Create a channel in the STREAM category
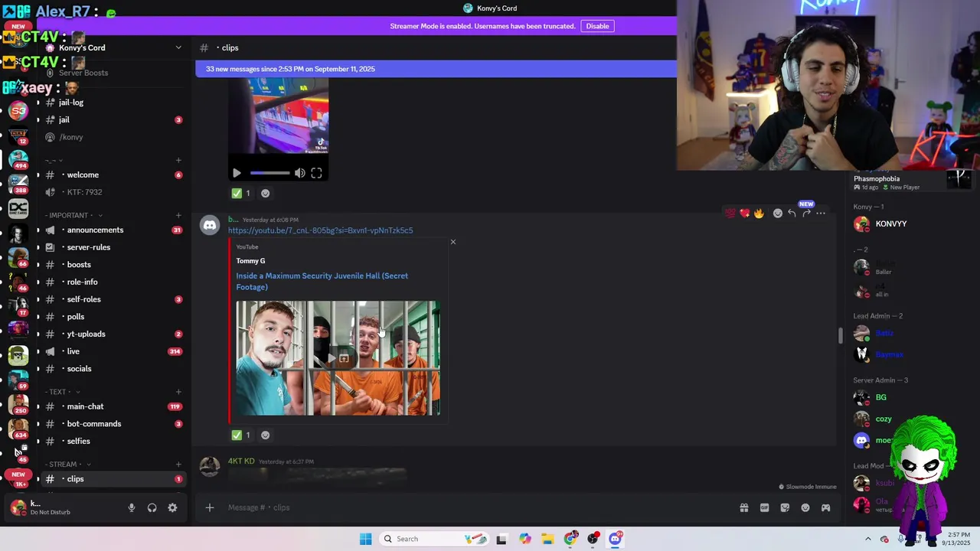980x551 pixels. click(178, 465)
